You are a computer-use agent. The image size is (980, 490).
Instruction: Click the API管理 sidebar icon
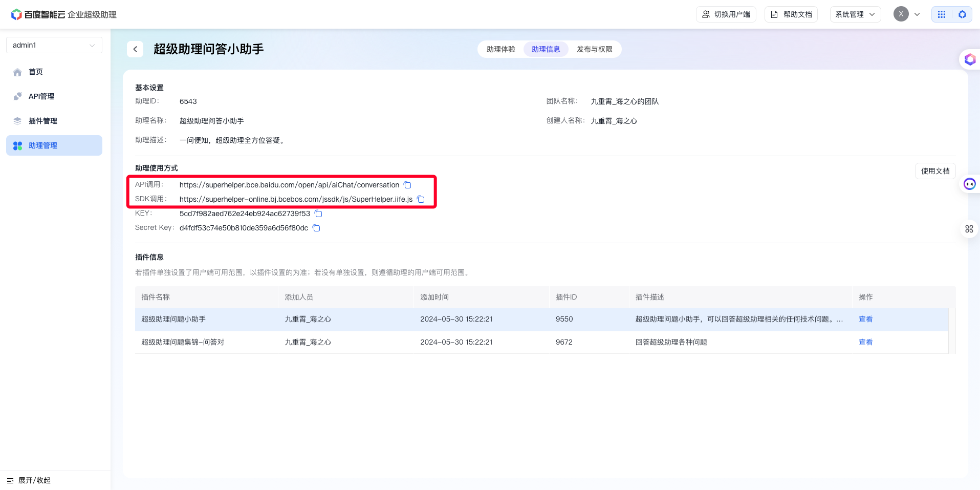pyautogui.click(x=17, y=96)
